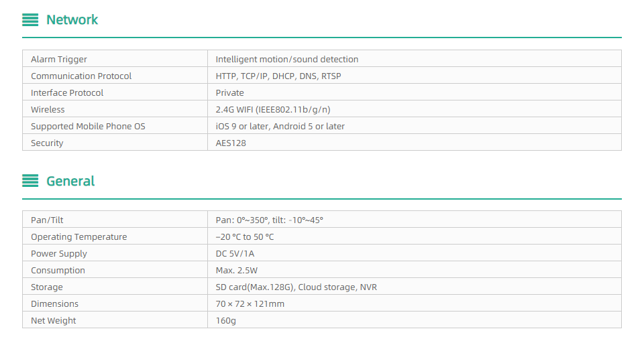Screen dimensions: 644x341
Task: Click the Intelligent motion/sound detection value
Action: pyautogui.click(x=286, y=59)
